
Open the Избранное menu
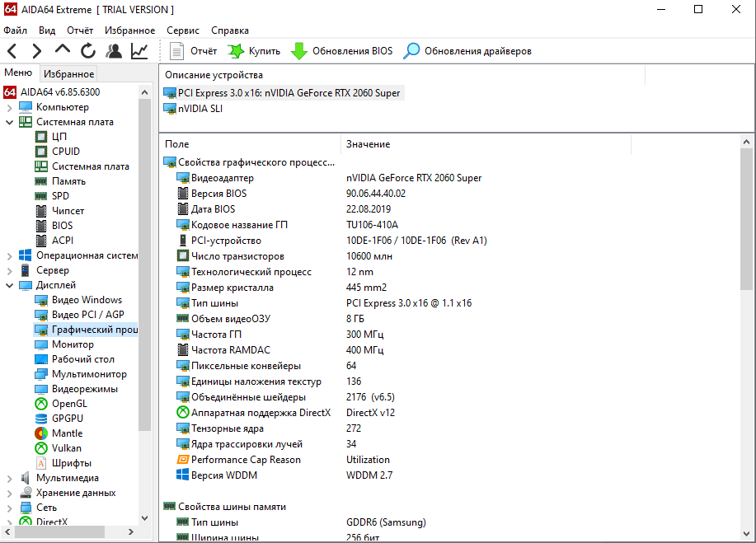click(x=130, y=30)
